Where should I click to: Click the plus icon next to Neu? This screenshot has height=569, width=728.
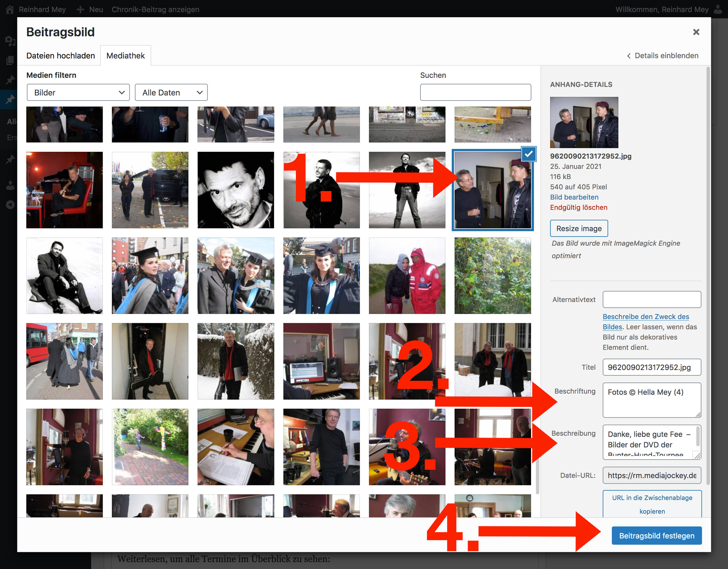click(80, 9)
